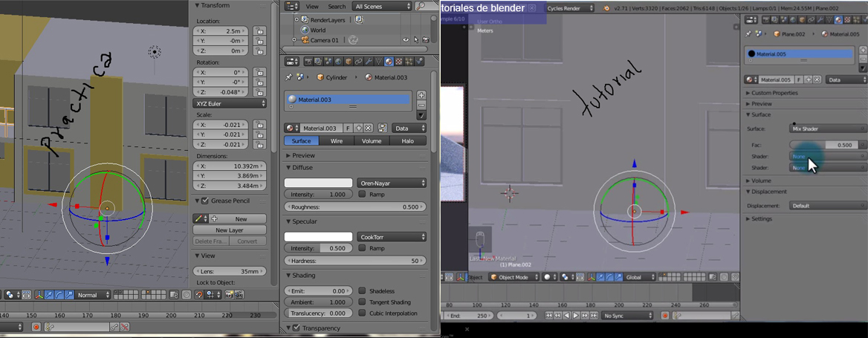This screenshot has height=338, width=868.
Task: Lock the Scale Y value in Transform
Action: (259, 134)
